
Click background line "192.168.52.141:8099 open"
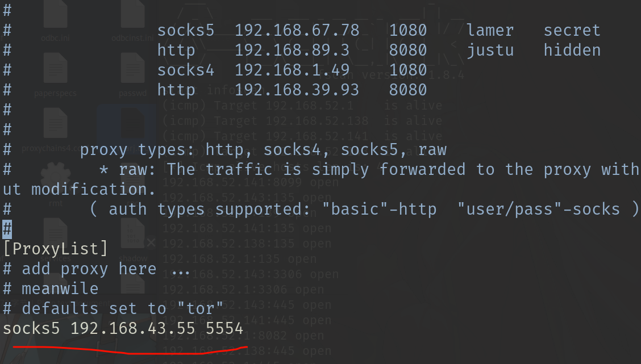(251, 182)
